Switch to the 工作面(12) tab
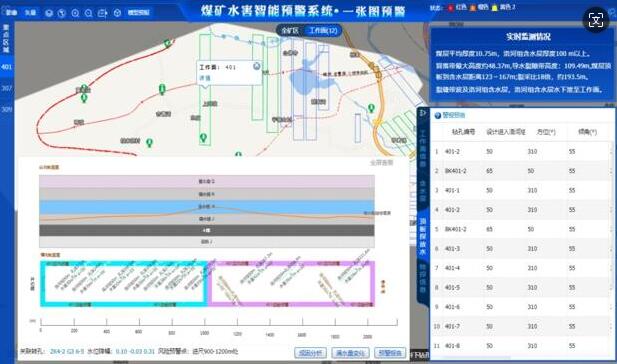The width and height of the screenshot is (617, 364). (x=323, y=31)
